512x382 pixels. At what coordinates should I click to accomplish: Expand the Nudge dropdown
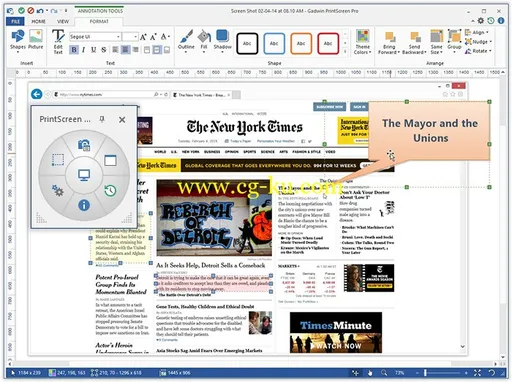478,42
